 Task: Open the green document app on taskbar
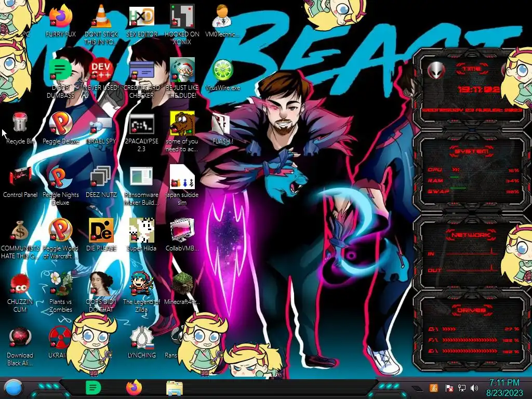coord(93,388)
